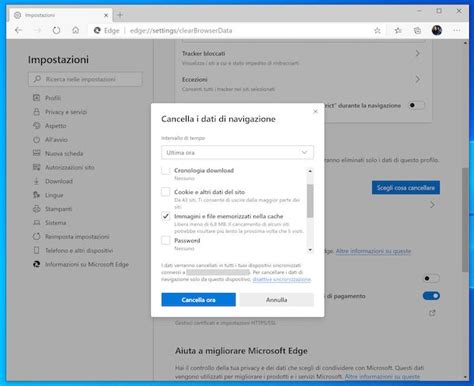The width and height of the screenshot is (474, 386).
Task: Click the dialog list scrollbar thumb
Action: coord(310,201)
